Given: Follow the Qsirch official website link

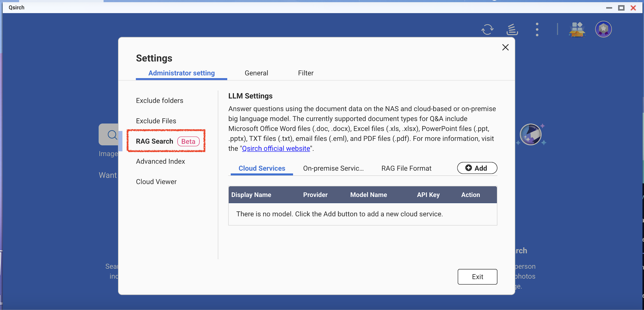Looking at the screenshot, I should [276, 148].
